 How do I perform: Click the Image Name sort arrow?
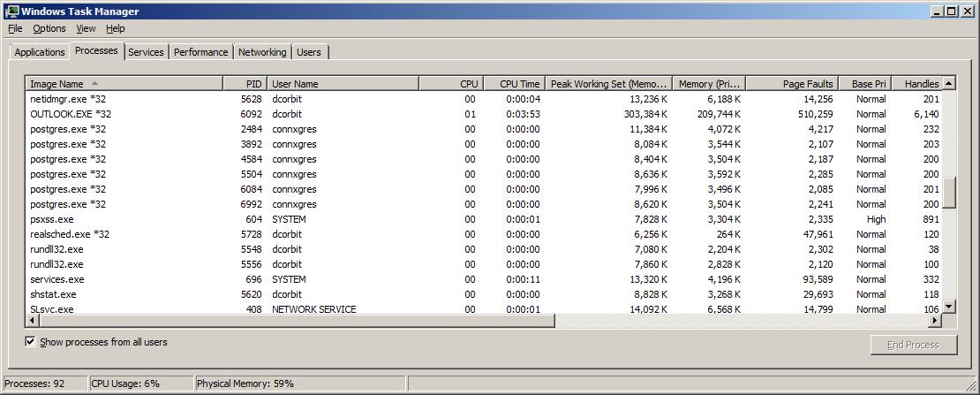[x=94, y=83]
